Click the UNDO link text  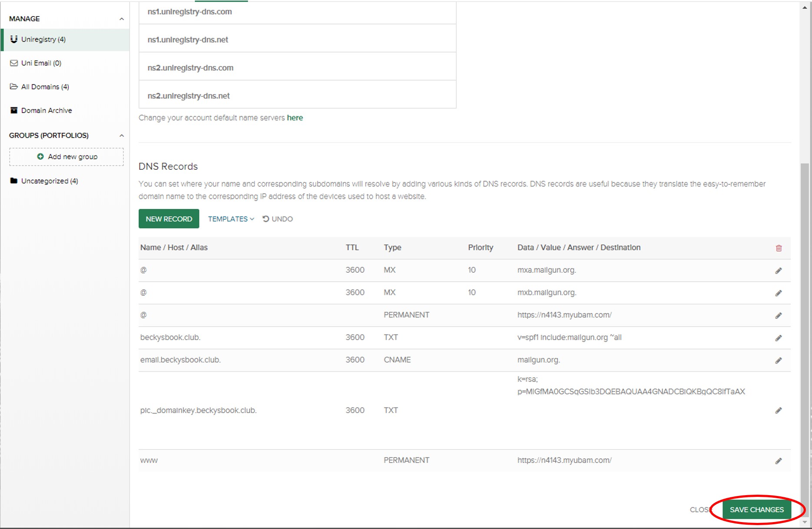point(282,219)
